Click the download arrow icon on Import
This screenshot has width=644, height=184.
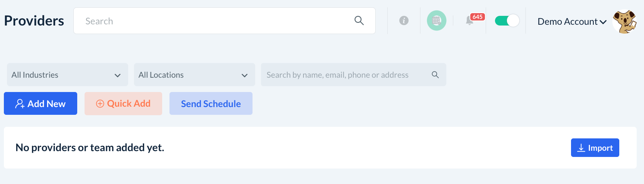click(x=581, y=148)
